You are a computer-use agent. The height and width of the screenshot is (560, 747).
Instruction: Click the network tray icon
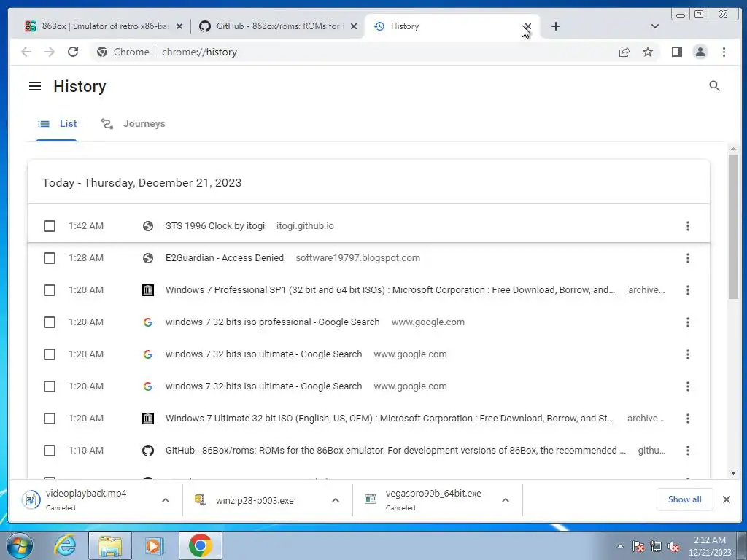(x=656, y=546)
